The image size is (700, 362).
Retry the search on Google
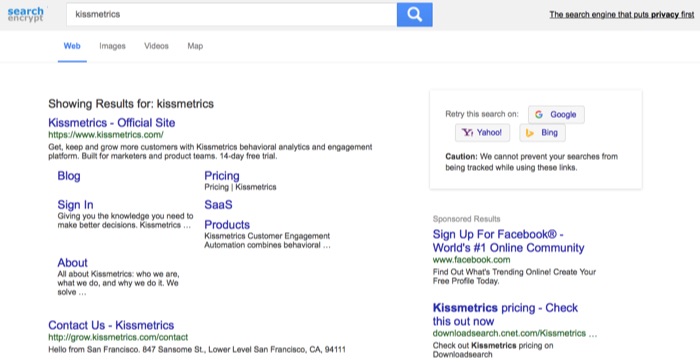point(556,115)
